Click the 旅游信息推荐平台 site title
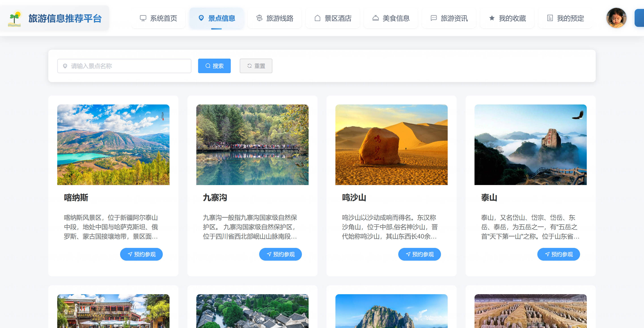This screenshot has width=644, height=328. pyautogui.click(x=65, y=19)
